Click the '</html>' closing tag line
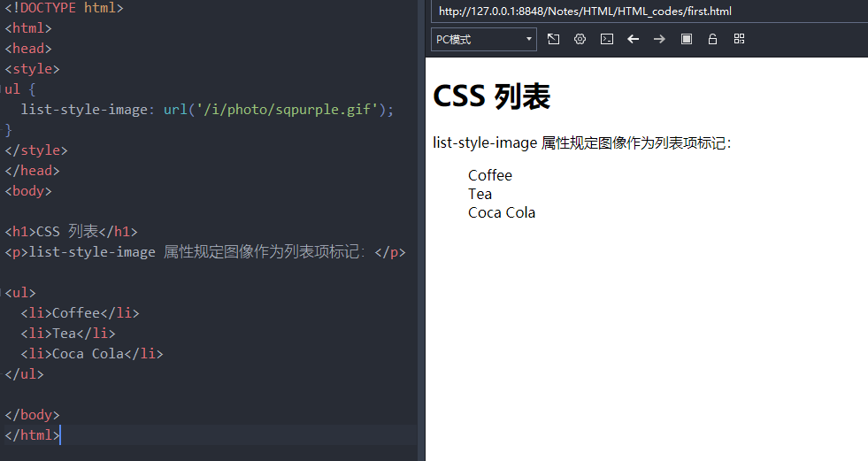This screenshot has width=868, height=461. 32,435
